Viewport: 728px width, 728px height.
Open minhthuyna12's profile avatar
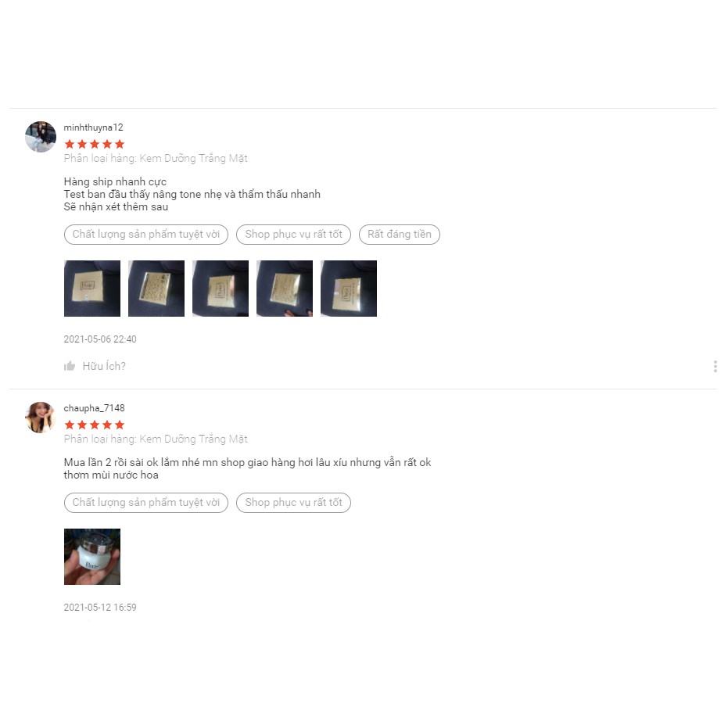(x=41, y=137)
